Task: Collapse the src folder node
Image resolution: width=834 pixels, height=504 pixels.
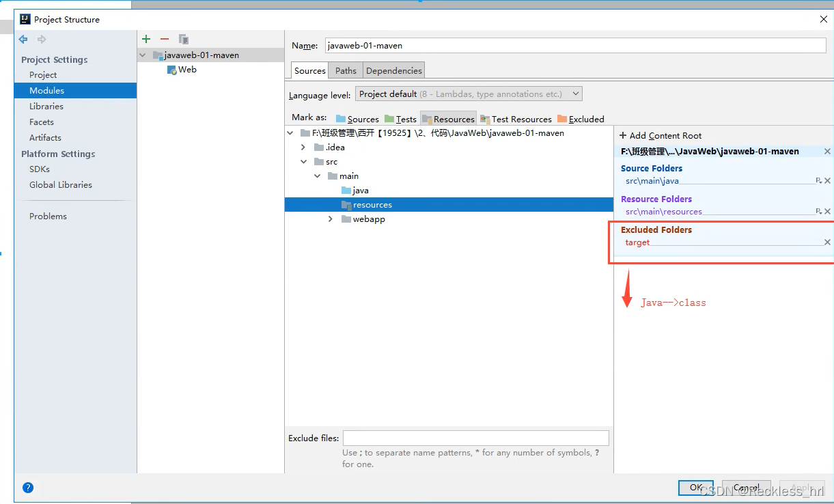Action: pyautogui.click(x=304, y=162)
